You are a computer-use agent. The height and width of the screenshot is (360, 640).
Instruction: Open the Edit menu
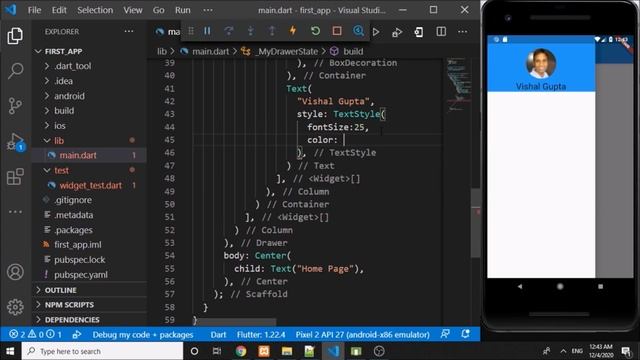[59, 10]
